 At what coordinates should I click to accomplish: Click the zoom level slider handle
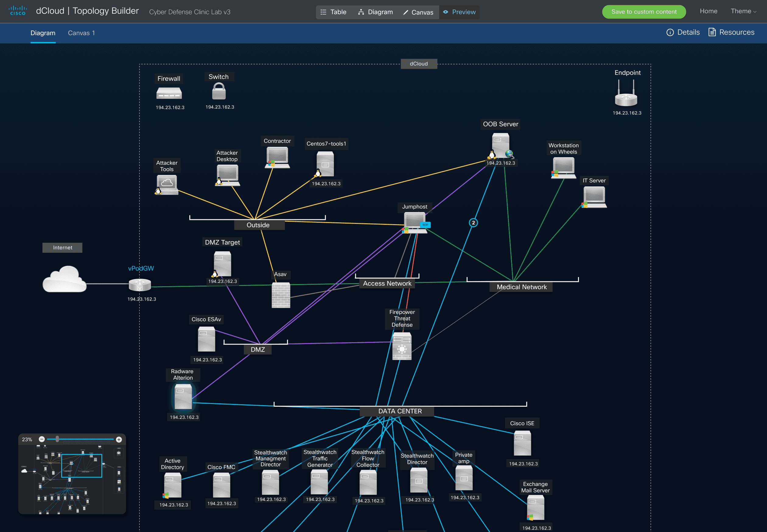click(x=57, y=439)
